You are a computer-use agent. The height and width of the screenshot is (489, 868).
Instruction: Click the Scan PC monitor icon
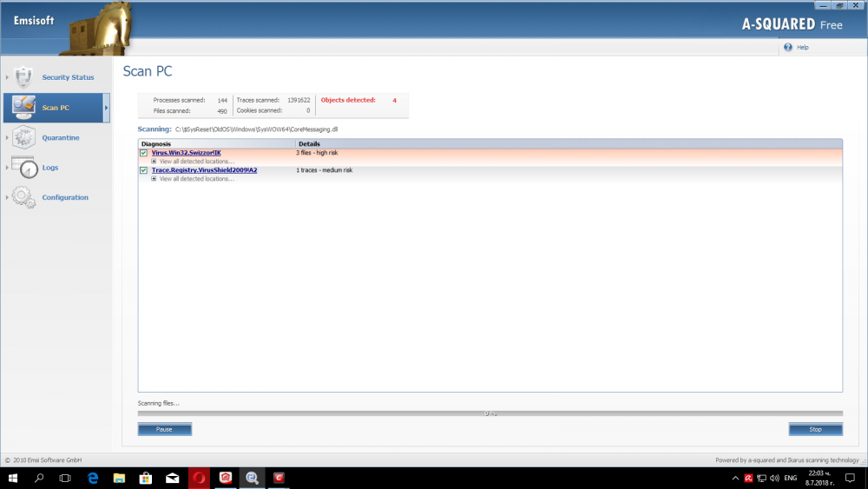[23, 107]
